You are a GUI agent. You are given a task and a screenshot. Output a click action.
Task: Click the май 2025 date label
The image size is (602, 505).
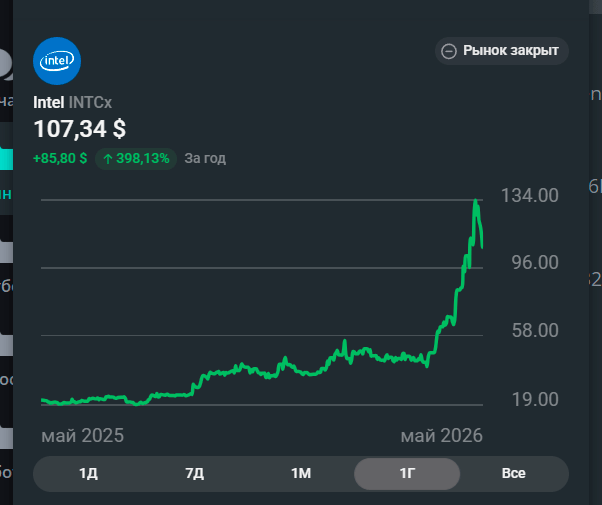point(83,436)
